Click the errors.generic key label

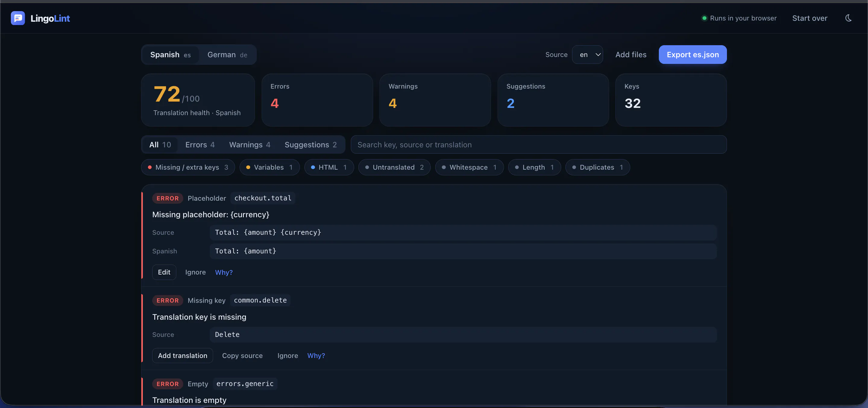tap(245, 384)
